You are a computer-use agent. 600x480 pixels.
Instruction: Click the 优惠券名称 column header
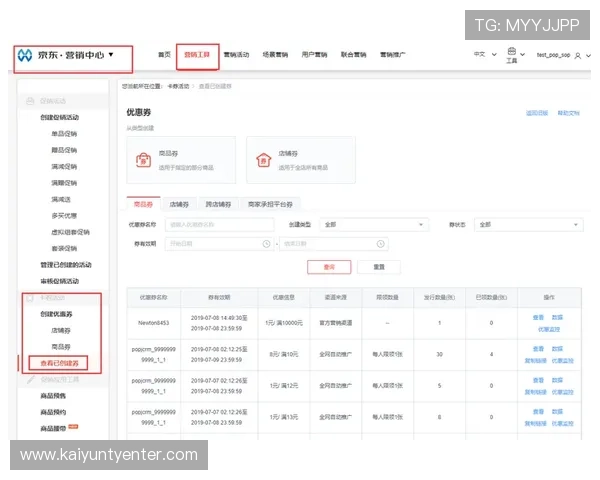(x=153, y=298)
